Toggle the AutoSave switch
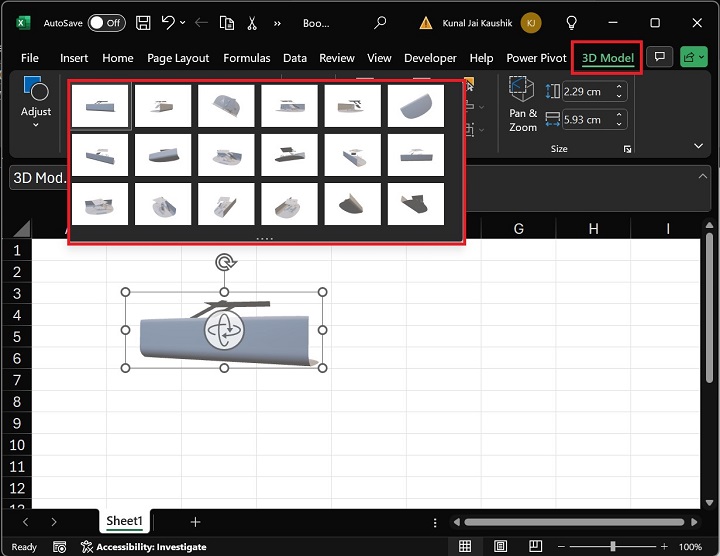 (107, 22)
